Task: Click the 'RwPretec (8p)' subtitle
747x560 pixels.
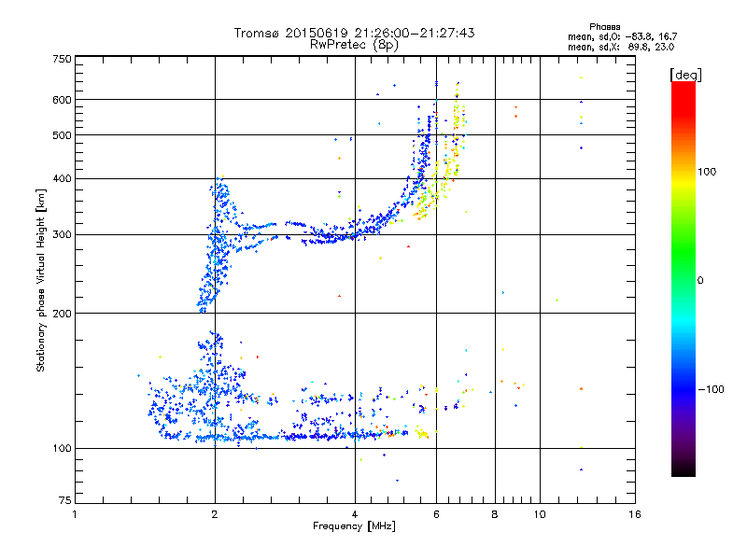Action: click(x=354, y=45)
